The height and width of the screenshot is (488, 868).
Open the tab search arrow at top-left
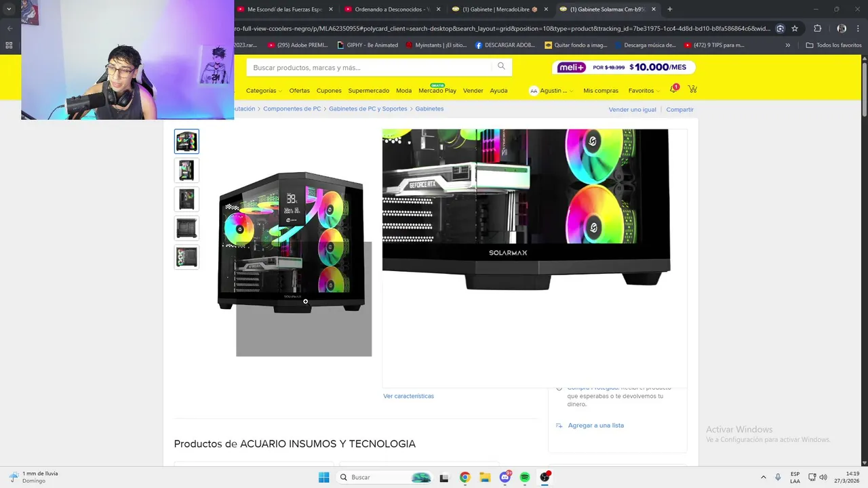click(9, 9)
